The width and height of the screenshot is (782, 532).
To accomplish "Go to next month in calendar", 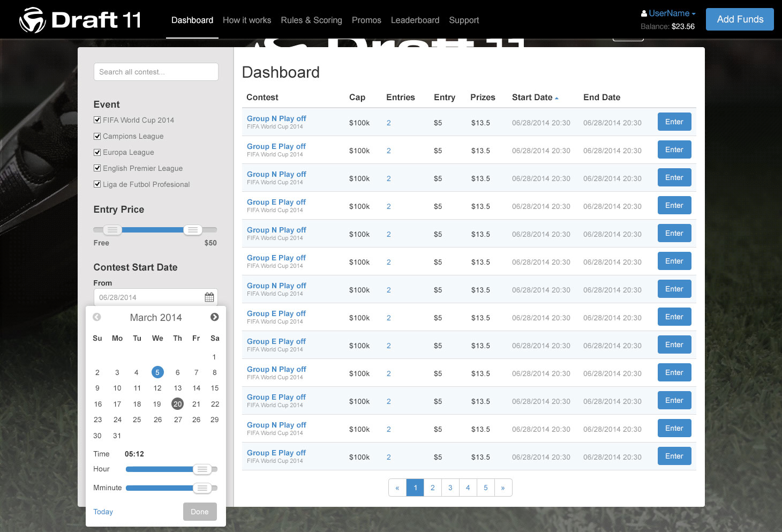I will coord(215,317).
